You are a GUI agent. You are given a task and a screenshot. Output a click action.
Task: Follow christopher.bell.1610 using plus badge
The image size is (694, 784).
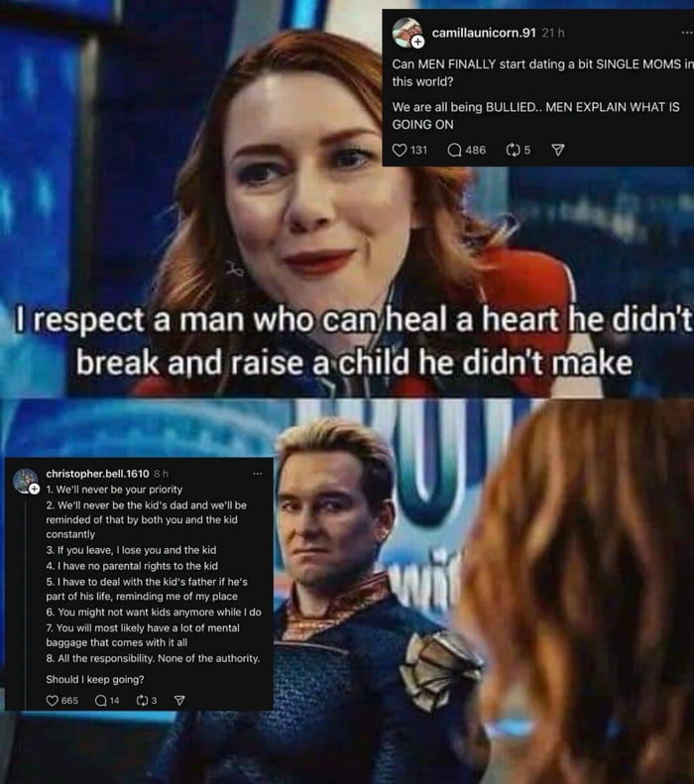point(34,489)
